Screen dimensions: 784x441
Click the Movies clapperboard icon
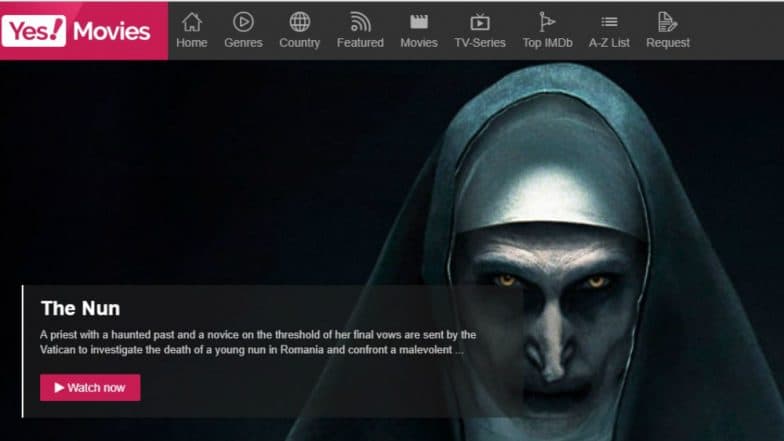[419, 22]
